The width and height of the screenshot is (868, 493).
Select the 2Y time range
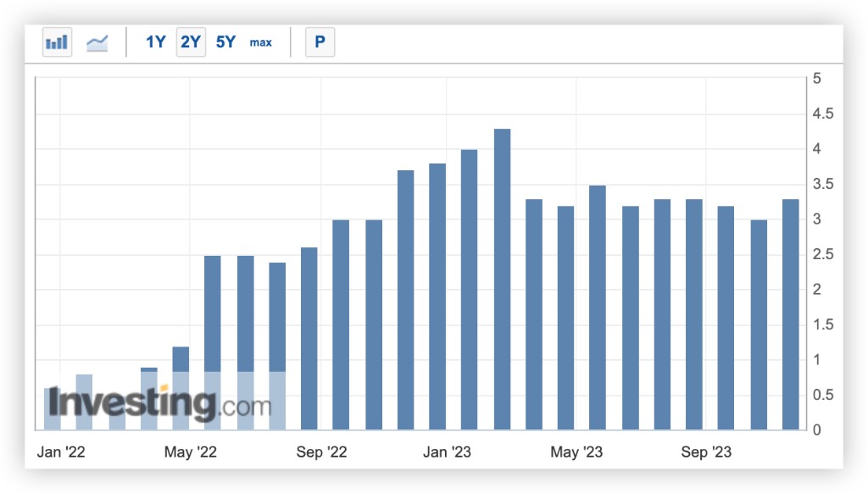click(191, 42)
